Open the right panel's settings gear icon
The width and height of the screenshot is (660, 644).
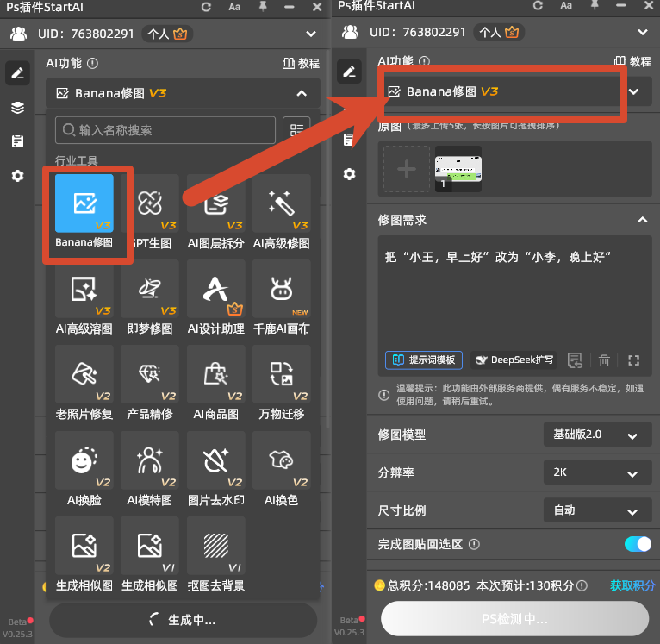point(349,174)
